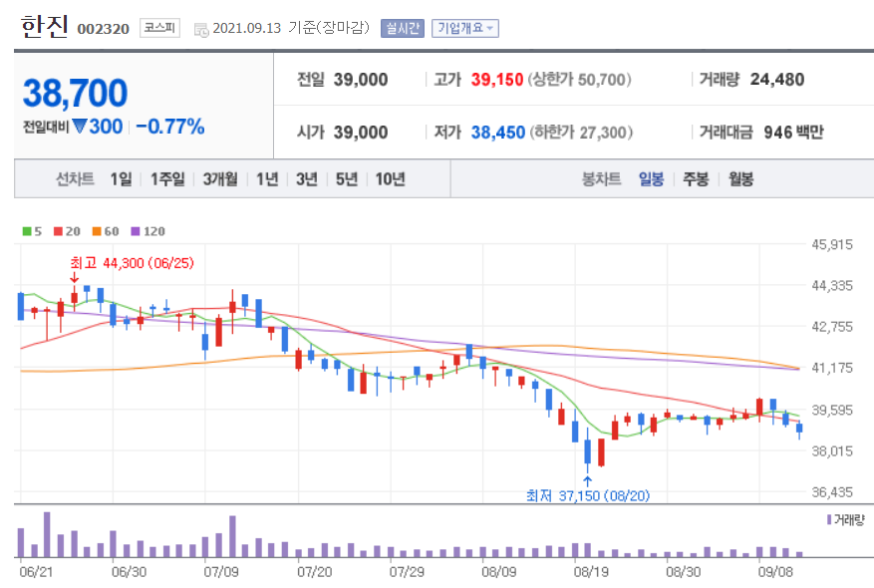Image resolution: width=874 pixels, height=588 pixels.
Task: Select the 1주일 line chart tab
Action: point(167,179)
